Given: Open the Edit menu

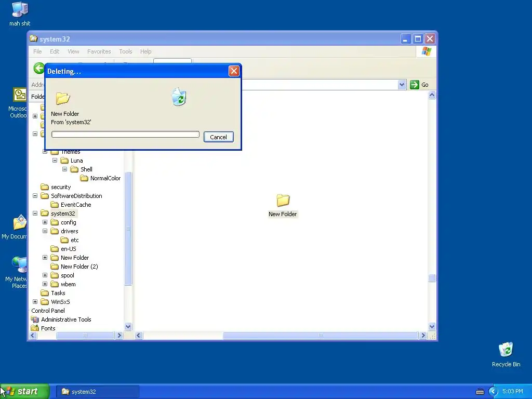Looking at the screenshot, I should pos(54,51).
